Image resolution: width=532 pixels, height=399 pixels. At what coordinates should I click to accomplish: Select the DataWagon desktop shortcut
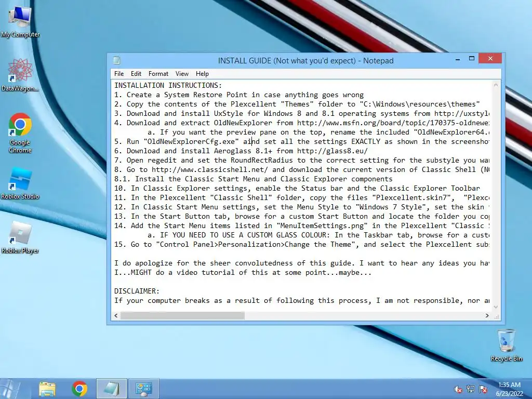tap(20, 75)
